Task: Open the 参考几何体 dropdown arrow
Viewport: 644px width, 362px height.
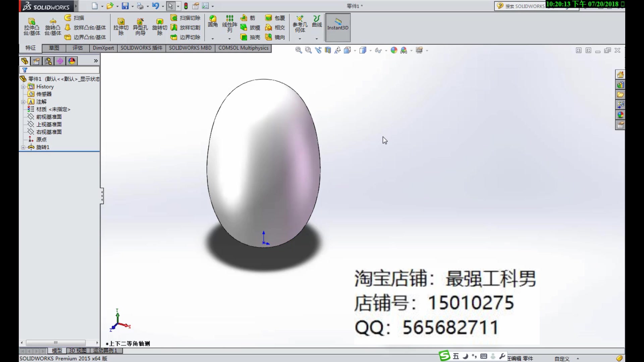Action: 300,39
